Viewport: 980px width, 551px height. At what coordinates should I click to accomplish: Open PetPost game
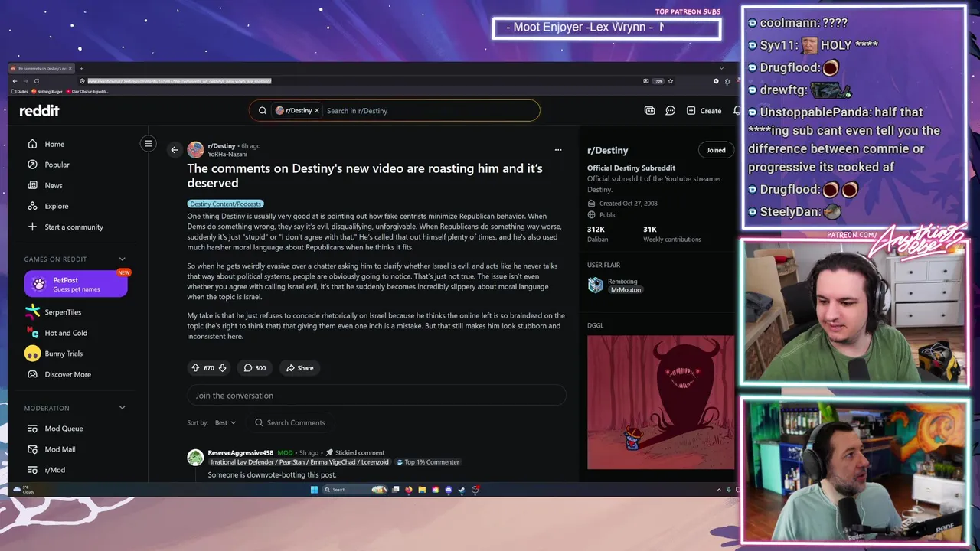coord(76,284)
